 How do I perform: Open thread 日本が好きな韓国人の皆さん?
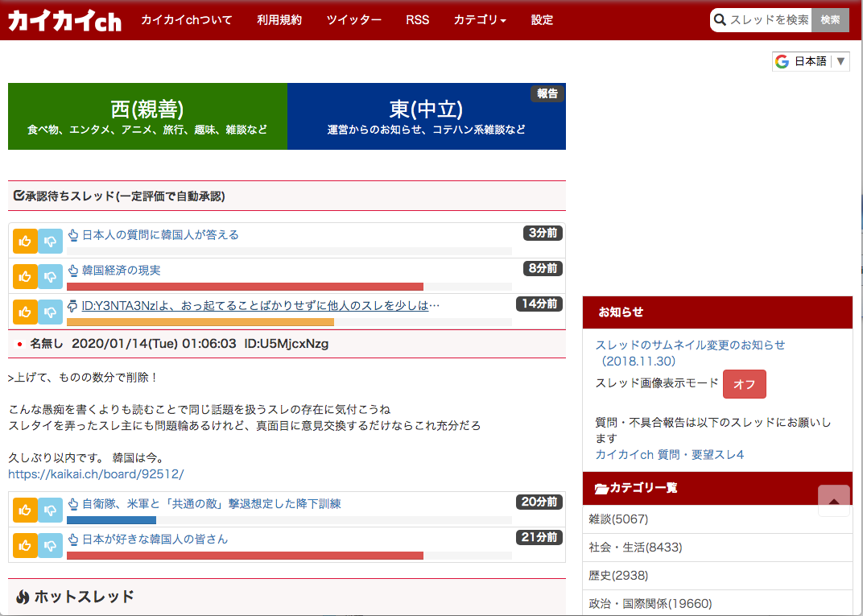155,539
